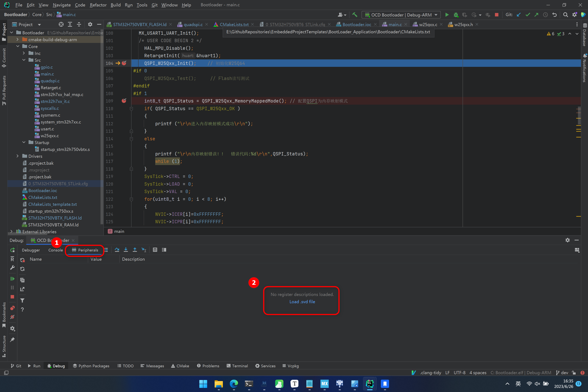Open Project panel options gear

pos(90,24)
